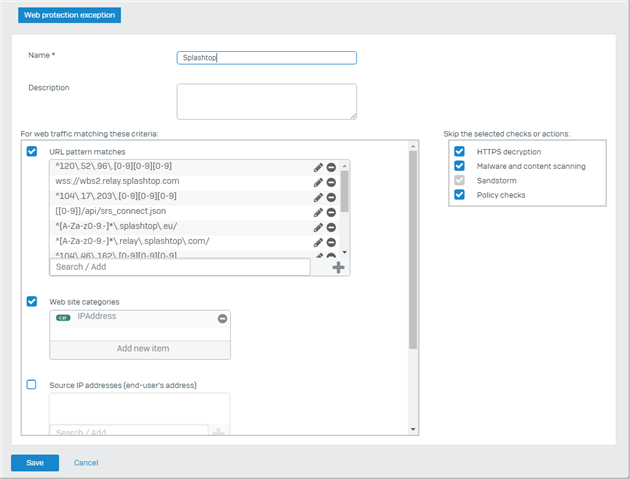Select the ^[A-Za-z0-9.-]*\.splashtop\.eu/ row text
This screenshot has width=630, height=479.
(116, 226)
